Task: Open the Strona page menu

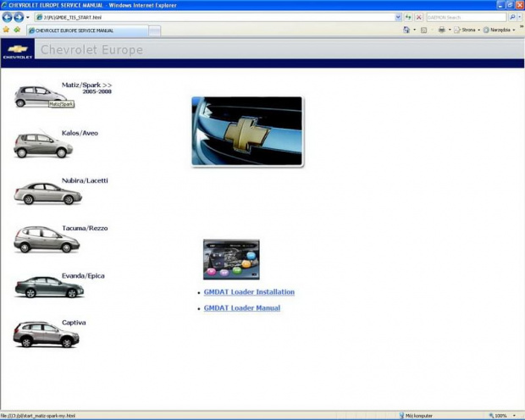Action: pos(467,30)
